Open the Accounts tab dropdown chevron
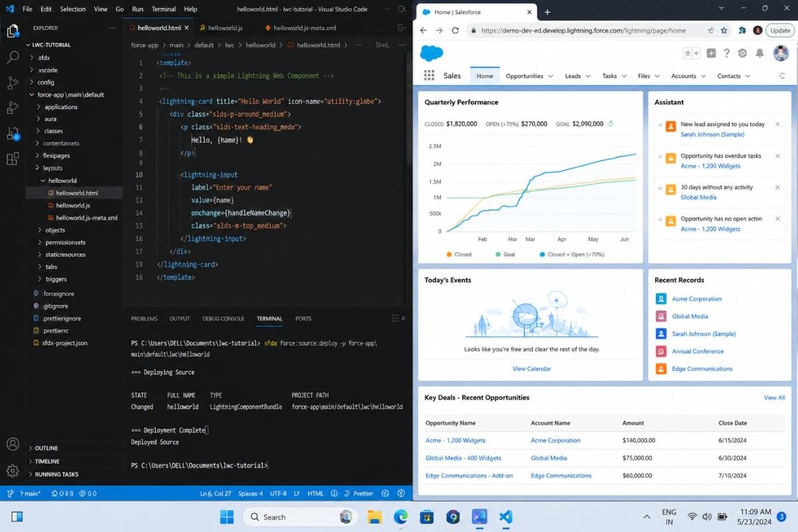Screen dimensions: 798x532 [704, 76]
